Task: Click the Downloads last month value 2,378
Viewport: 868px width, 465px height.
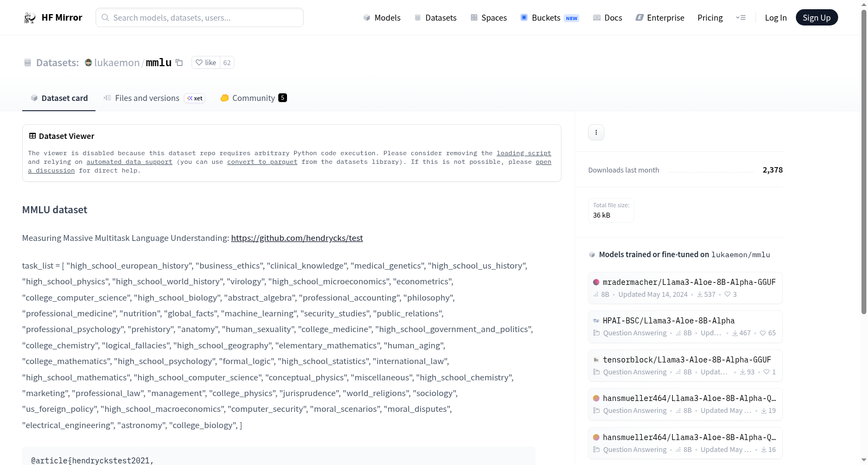Action: (773, 170)
